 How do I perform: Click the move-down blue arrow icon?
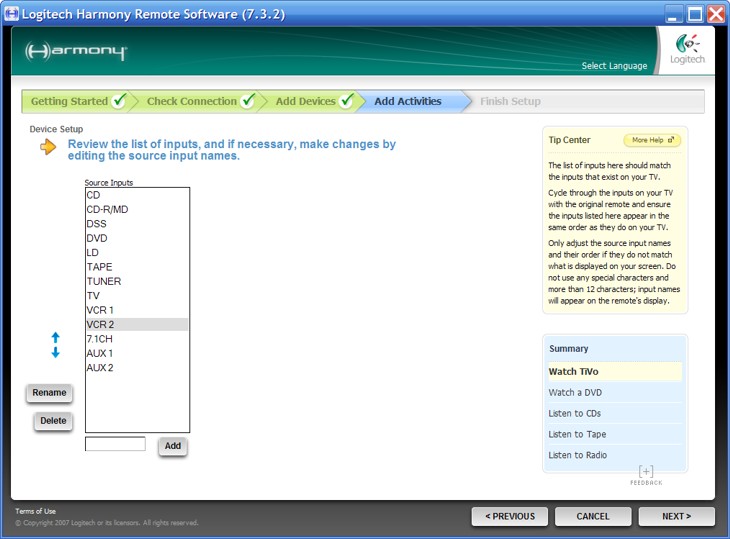[x=55, y=352]
